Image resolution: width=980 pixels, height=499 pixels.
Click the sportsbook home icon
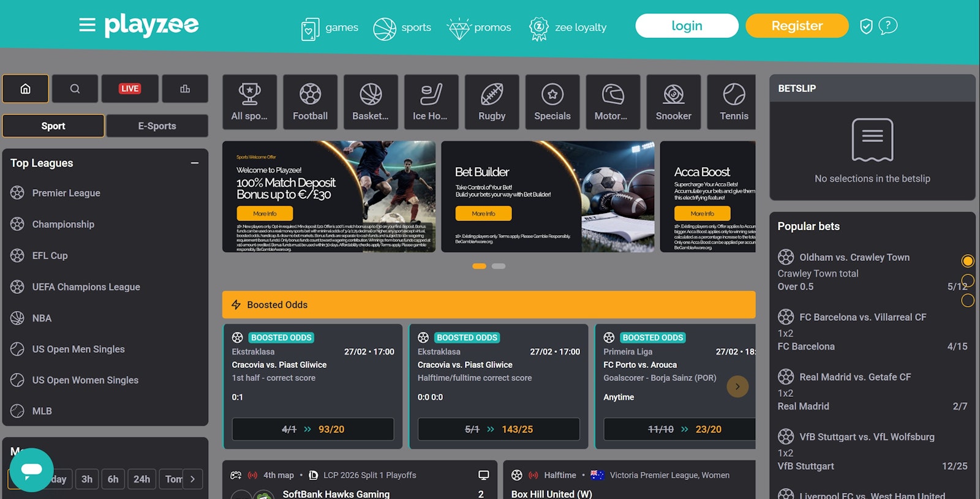point(26,89)
